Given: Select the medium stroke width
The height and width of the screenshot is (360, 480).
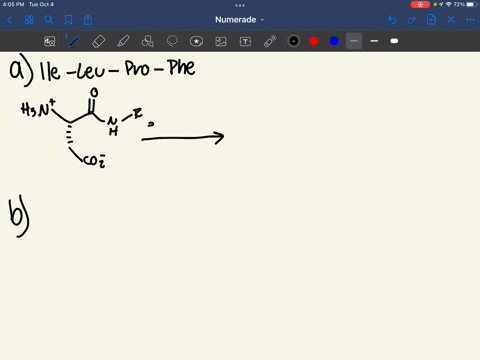Looking at the screenshot, I should [x=374, y=41].
